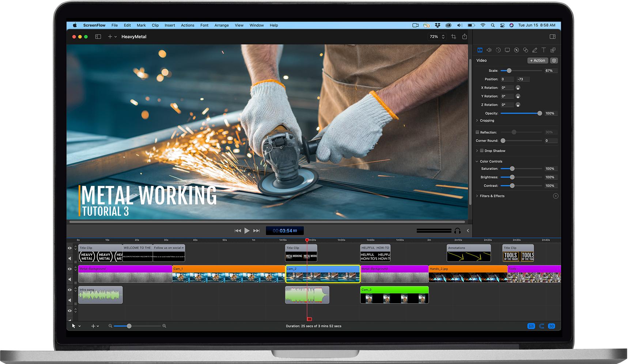Enable the Reflection checkbox

click(477, 132)
